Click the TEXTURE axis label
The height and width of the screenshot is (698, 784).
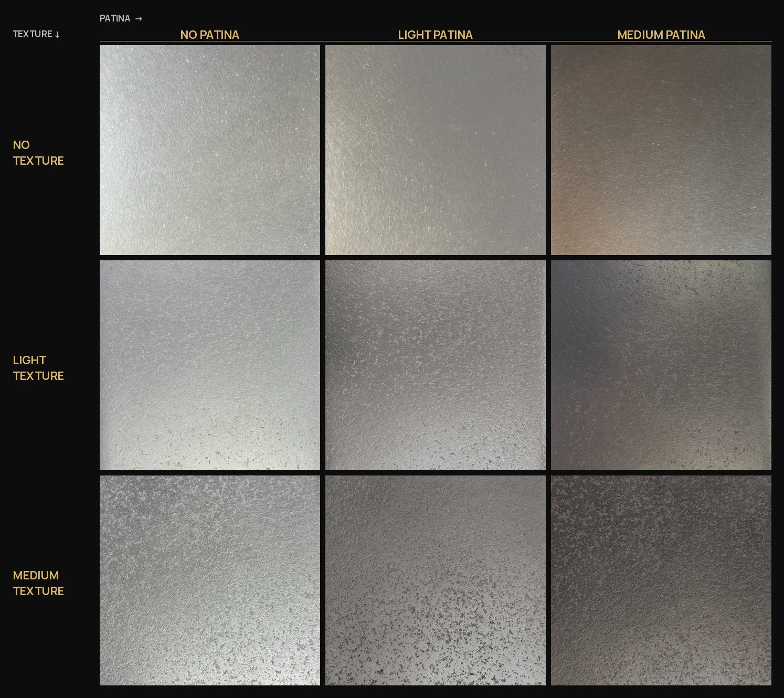[x=36, y=34]
